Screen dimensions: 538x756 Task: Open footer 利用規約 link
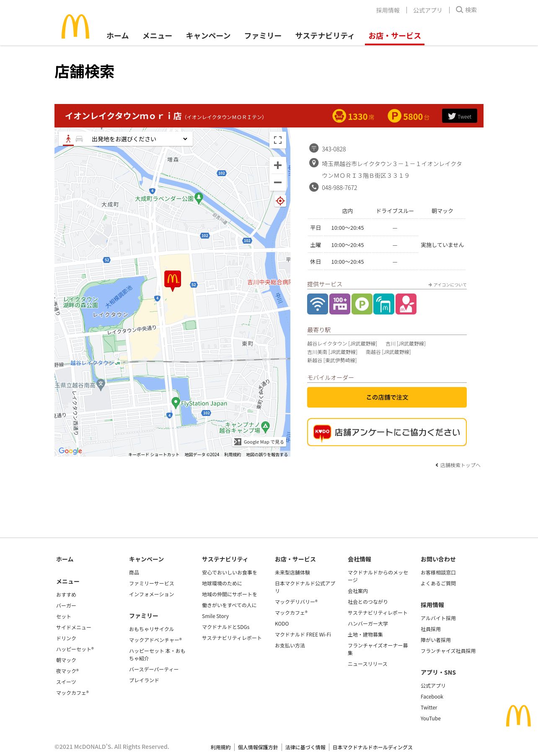click(221, 747)
